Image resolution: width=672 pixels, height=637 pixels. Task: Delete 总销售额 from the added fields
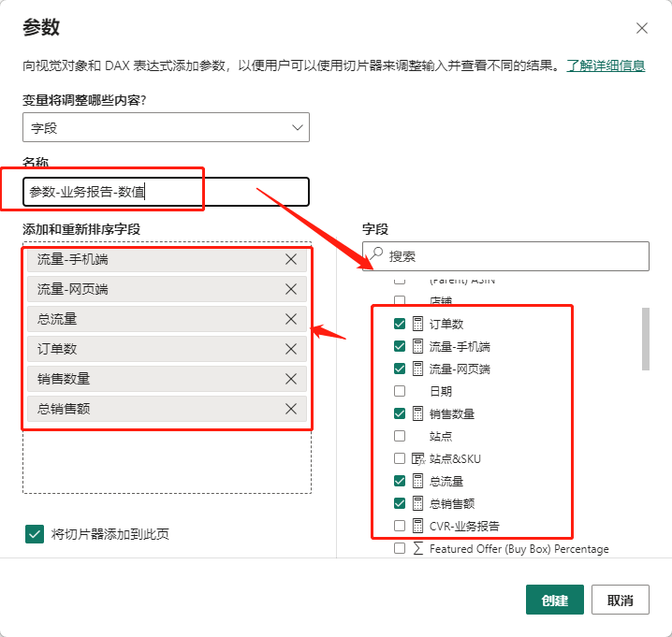[x=291, y=409]
